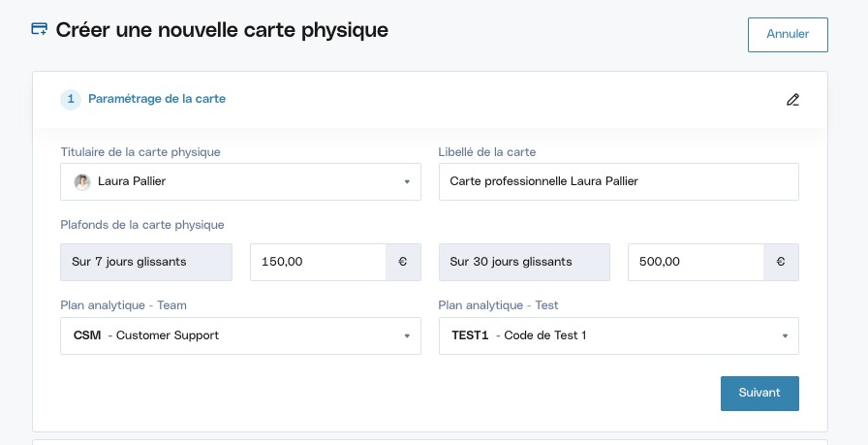Click the 30-day limit amount field 500,00
This screenshot has width=868, height=445.
click(x=696, y=262)
